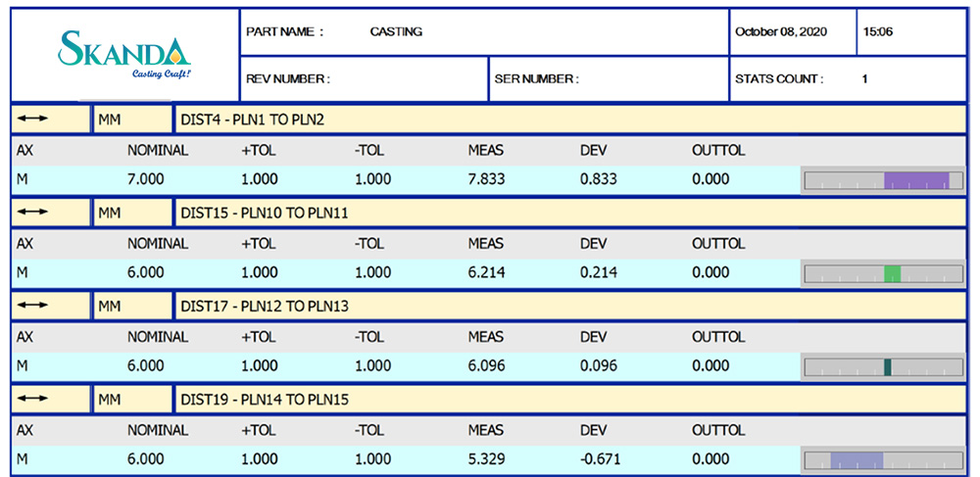Select the DIST15 - PLN10 TO PLN11 header
The image size is (980, 477).
[x=265, y=213]
